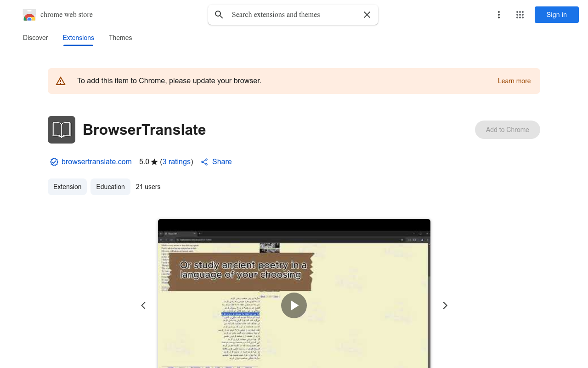Switch to the Themes tab

[120, 38]
